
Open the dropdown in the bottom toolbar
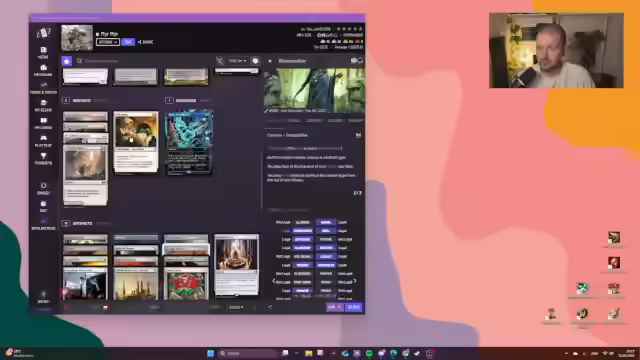(236, 307)
